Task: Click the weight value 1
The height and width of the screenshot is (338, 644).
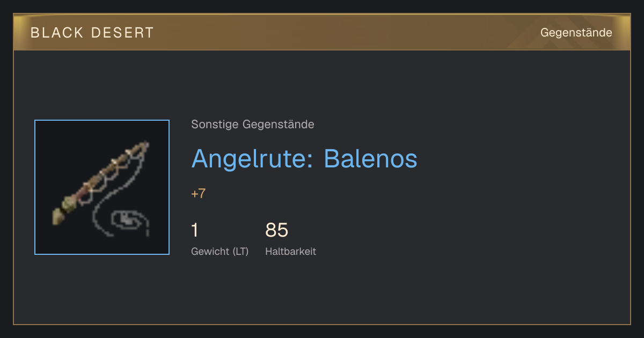Action: click(x=195, y=230)
